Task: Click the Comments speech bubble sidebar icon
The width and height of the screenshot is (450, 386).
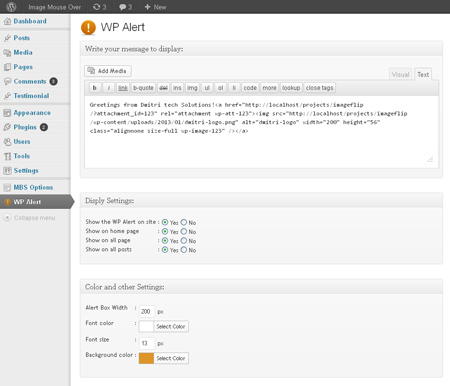Action: coord(7,81)
